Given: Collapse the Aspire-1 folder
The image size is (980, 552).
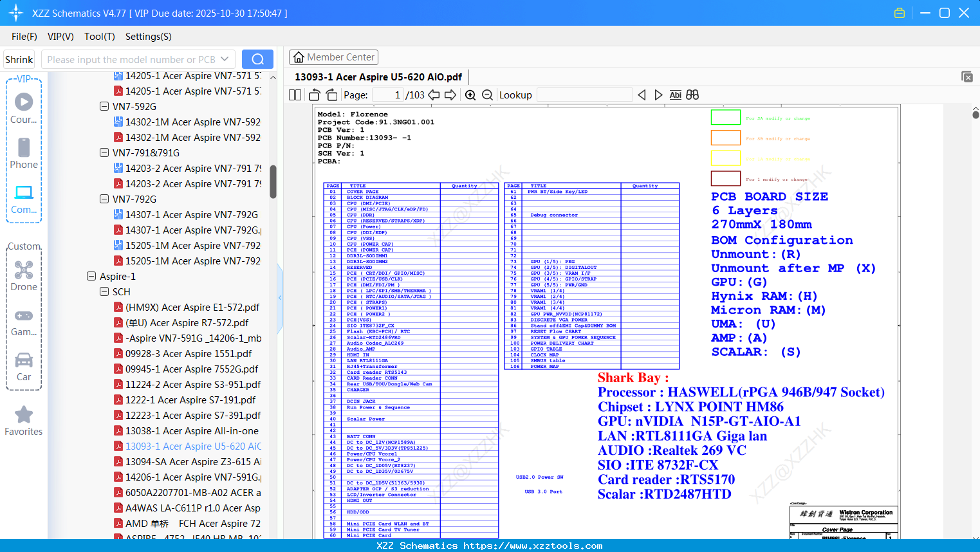Looking at the screenshot, I should coord(91,276).
